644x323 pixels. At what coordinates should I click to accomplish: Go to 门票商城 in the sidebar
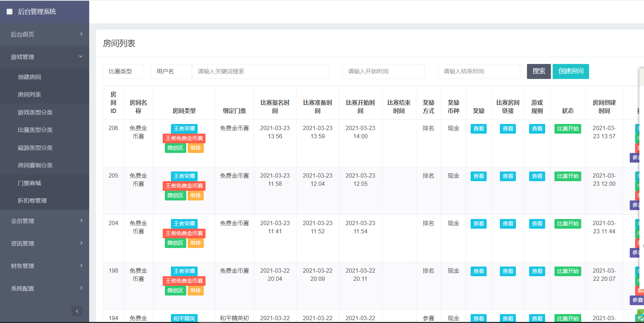click(x=30, y=183)
